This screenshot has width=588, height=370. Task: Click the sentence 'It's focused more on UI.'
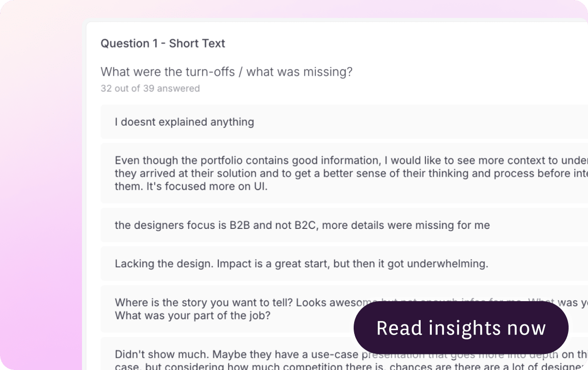tap(207, 186)
